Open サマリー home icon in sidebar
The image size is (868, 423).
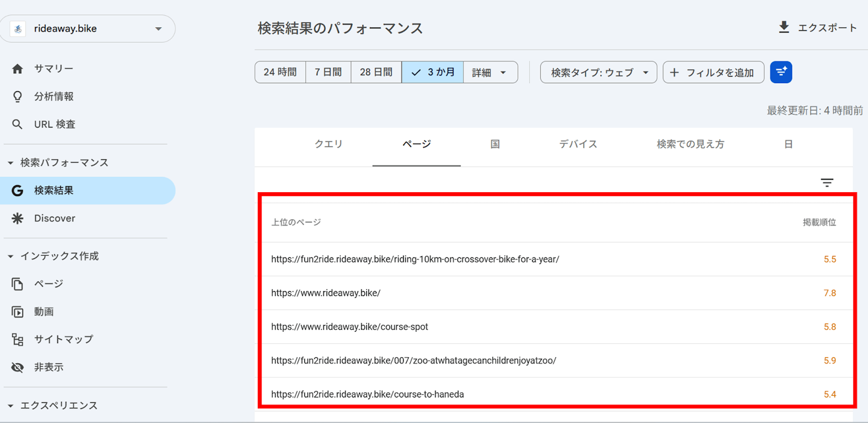pyautogui.click(x=17, y=69)
